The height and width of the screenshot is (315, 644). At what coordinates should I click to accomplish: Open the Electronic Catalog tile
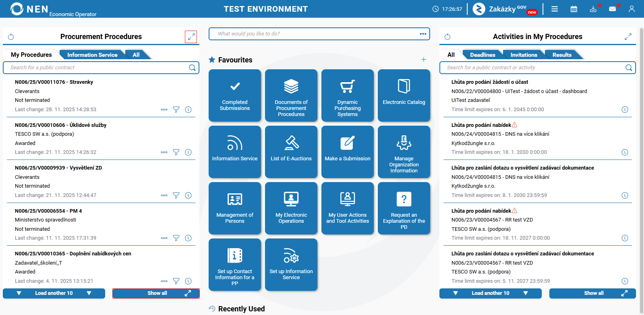pos(404,95)
